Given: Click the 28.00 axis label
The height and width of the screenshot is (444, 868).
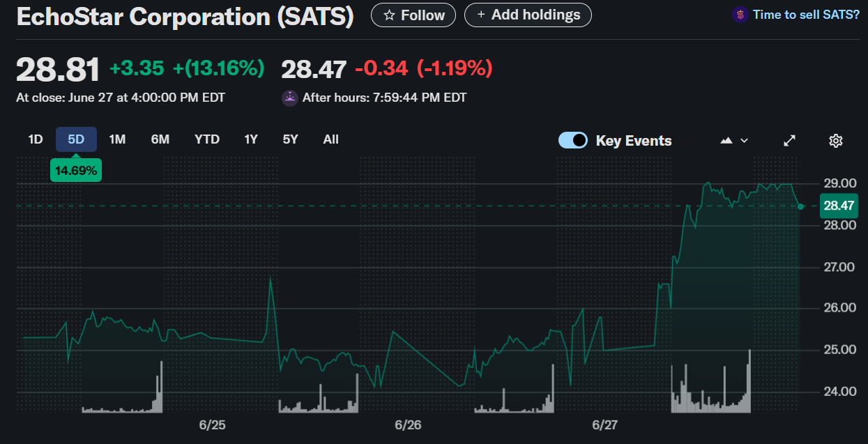Looking at the screenshot, I should pyautogui.click(x=839, y=225).
